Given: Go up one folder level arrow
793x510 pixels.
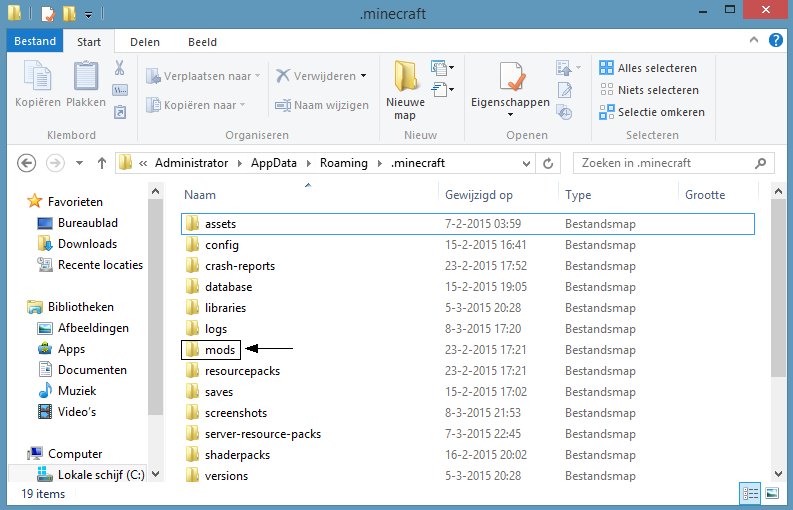Looking at the screenshot, I should [x=101, y=163].
